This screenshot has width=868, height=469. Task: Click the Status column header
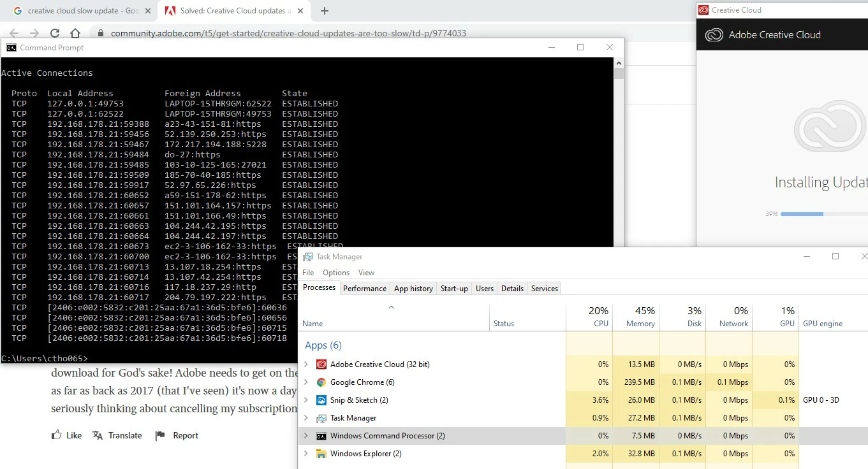[527, 317]
